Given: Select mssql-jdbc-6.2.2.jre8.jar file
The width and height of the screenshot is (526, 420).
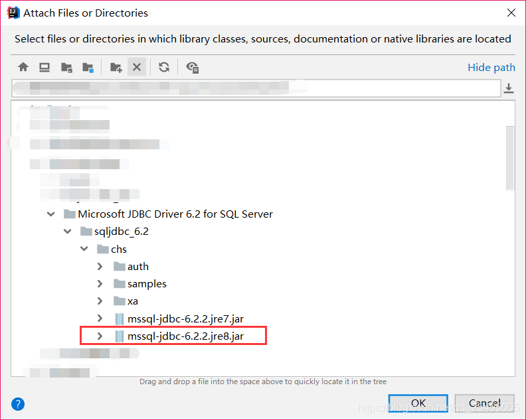Looking at the screenshot, I should 185,336.
